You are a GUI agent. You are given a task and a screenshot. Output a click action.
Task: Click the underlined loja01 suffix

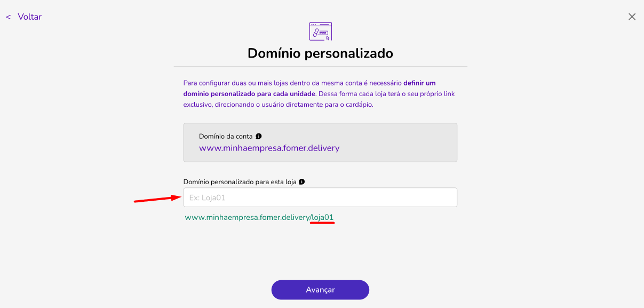coord(323,218)
